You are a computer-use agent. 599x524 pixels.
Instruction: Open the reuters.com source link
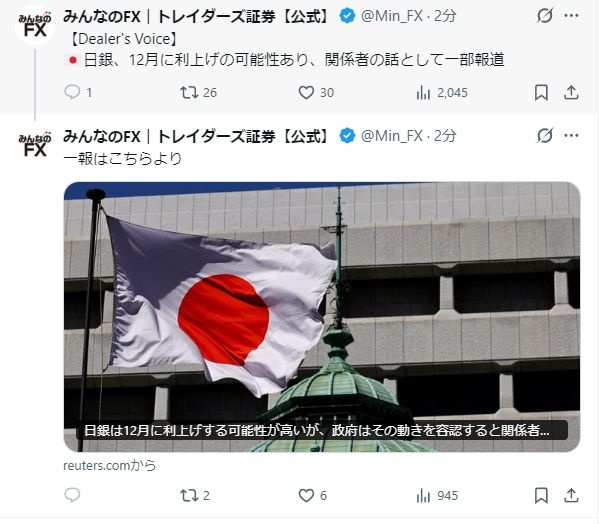110,466
